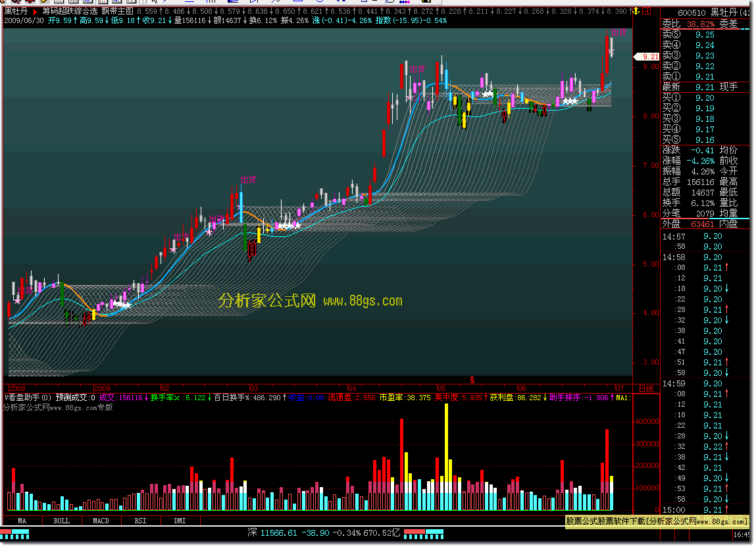The height and width of the screenshot is (547, 756).
Task: Click the 换手率%:6.122 indicator value
Action: (x=181, y=398)
